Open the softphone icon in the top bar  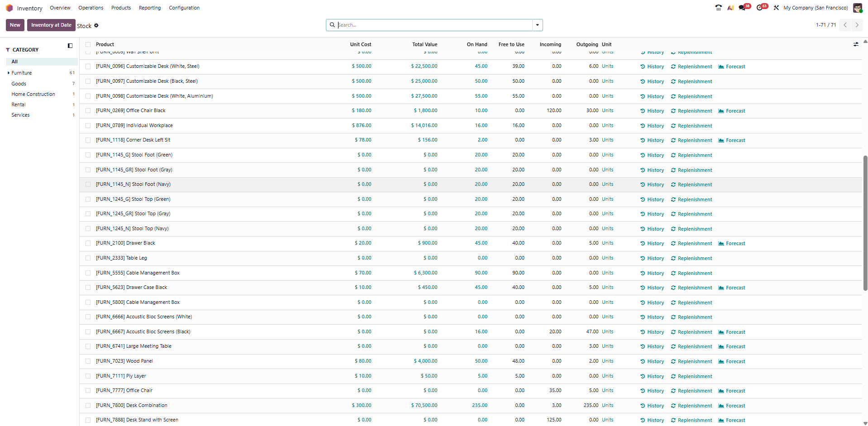coord(718,8)
